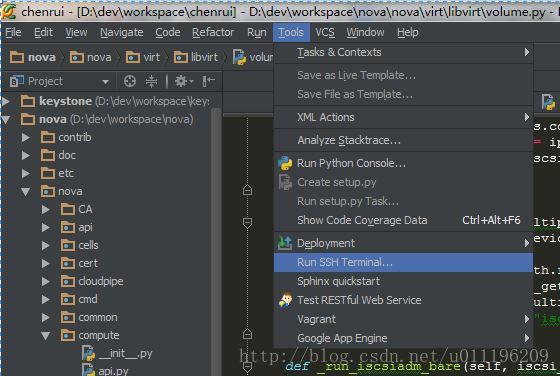The width and height of the screenshot is (560, 376).
Task: Open the Deployment submenu
Action: (403, 243)
